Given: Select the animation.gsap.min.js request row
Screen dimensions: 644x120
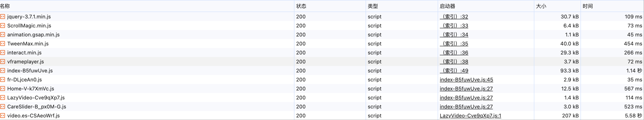Looking at the screenshot, I should [322, 34].
